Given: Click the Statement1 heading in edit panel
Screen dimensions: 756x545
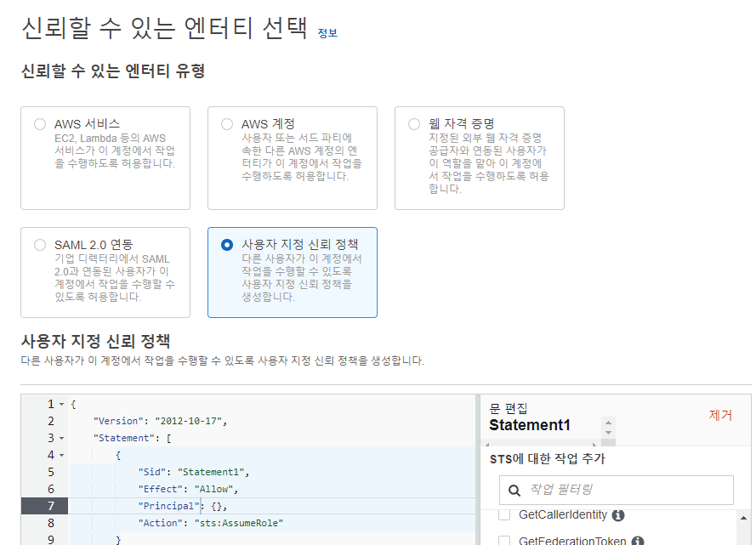Looking at the screenshot, I should (530, 425).
